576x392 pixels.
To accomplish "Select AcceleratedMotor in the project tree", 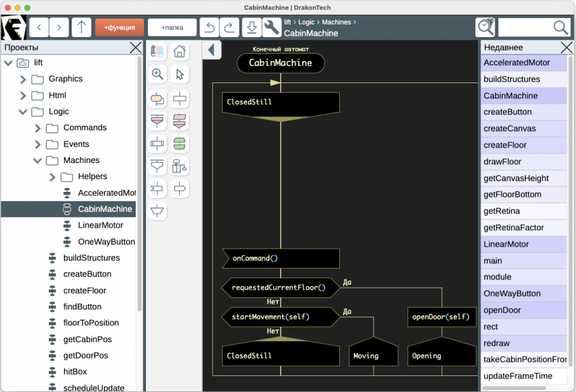I will coord(106,193).
